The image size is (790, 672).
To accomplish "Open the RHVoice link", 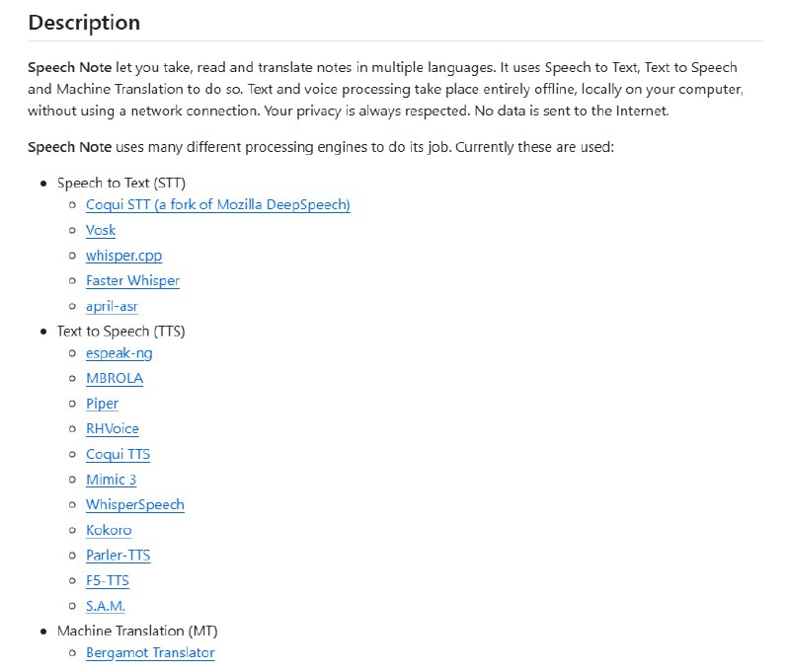I will point(113,429).
